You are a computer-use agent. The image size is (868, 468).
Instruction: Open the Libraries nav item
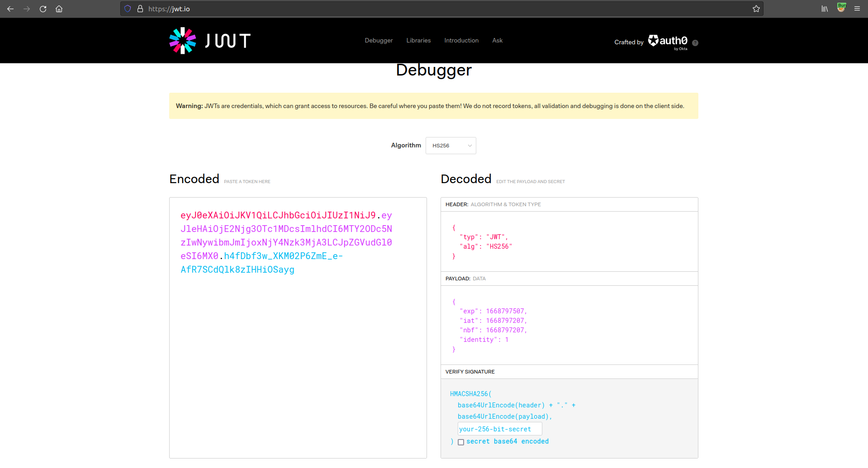418,41
